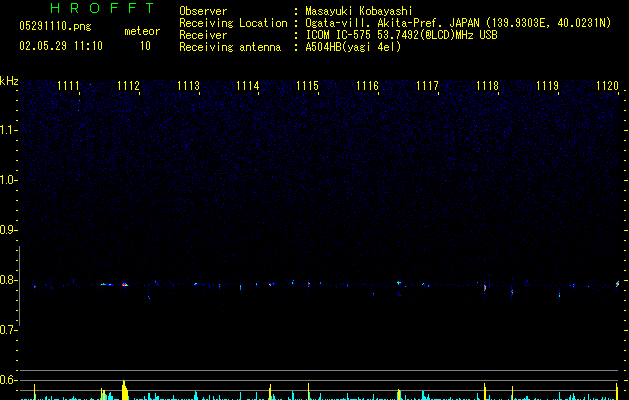Click the meteor count value 10
This screenshot has height=400, width=629.
[x=145, y=46]
